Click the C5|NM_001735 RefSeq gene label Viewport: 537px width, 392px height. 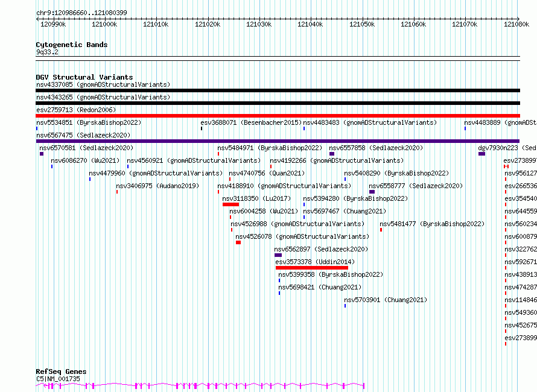(58, 379)
